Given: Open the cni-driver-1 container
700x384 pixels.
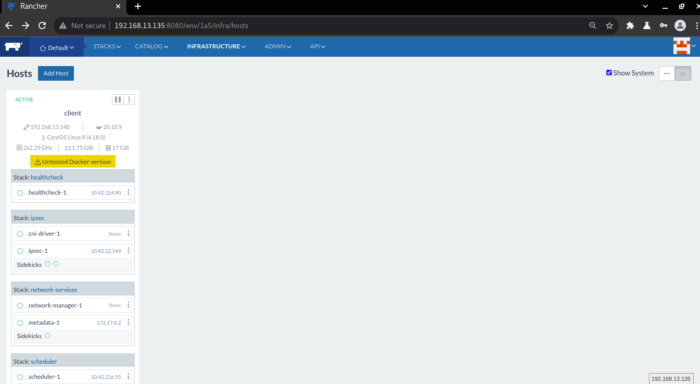Looking at the screenshot, I should click(43, 234).
